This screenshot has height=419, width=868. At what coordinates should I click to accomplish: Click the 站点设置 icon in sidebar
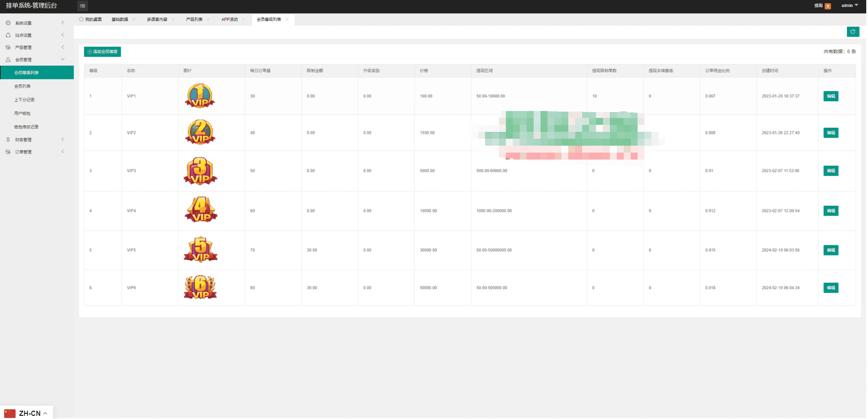pos(8,35)
